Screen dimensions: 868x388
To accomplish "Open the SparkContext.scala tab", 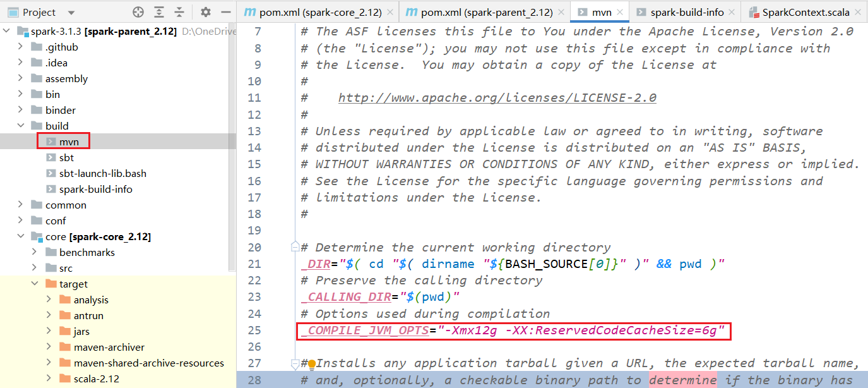I will click(806, 12).
